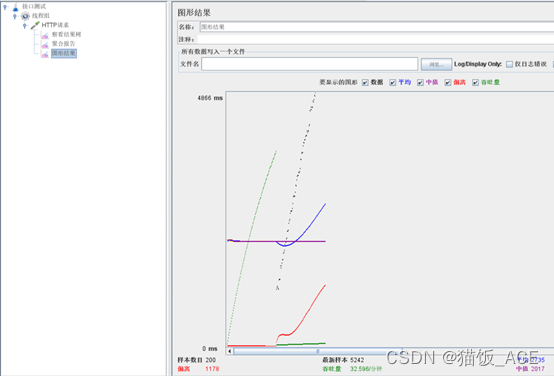This screenshot has width=554, height=376.
Task: Click the 0 ms axis label
Action: pyautogui.click(x=210, y=348)
